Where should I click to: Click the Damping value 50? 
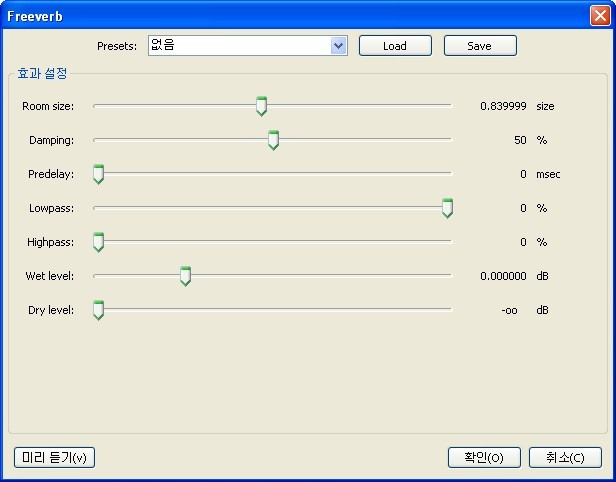(520, 140)
